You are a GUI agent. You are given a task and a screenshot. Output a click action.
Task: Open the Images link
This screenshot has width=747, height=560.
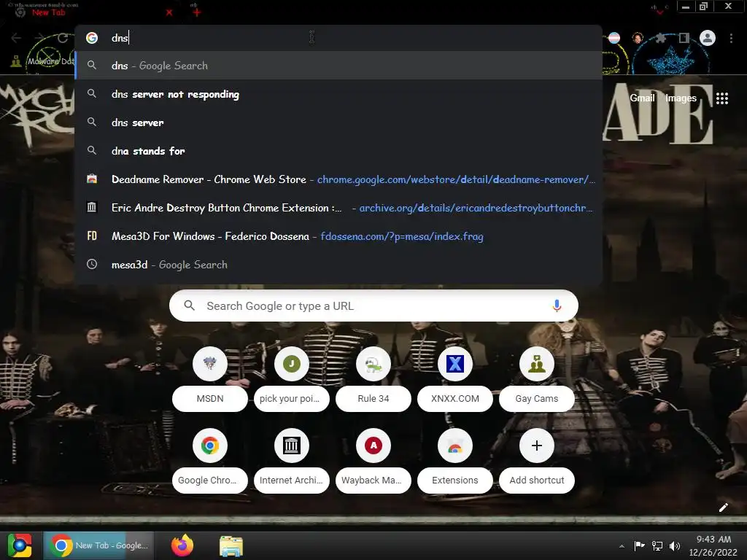click(681, 98)
